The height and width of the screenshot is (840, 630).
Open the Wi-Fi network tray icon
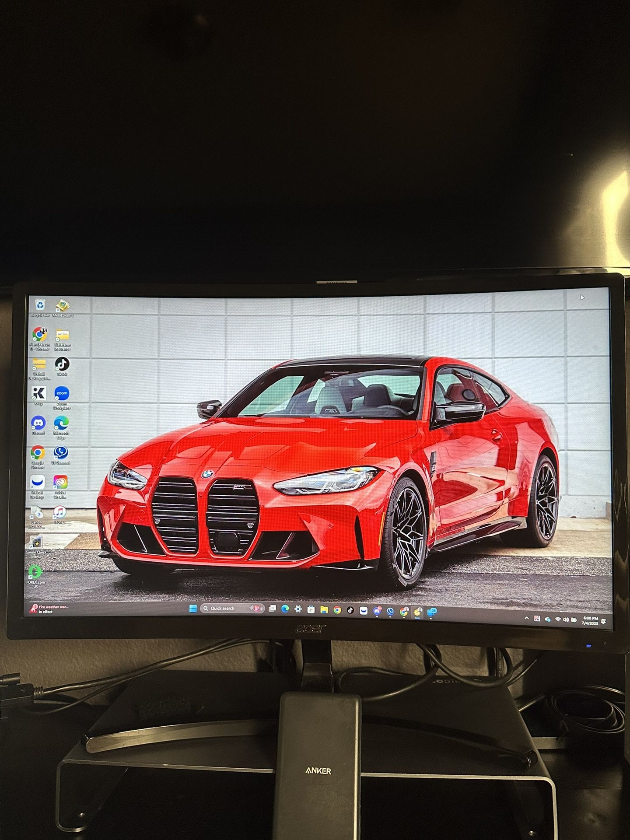[x=558, y=619]
